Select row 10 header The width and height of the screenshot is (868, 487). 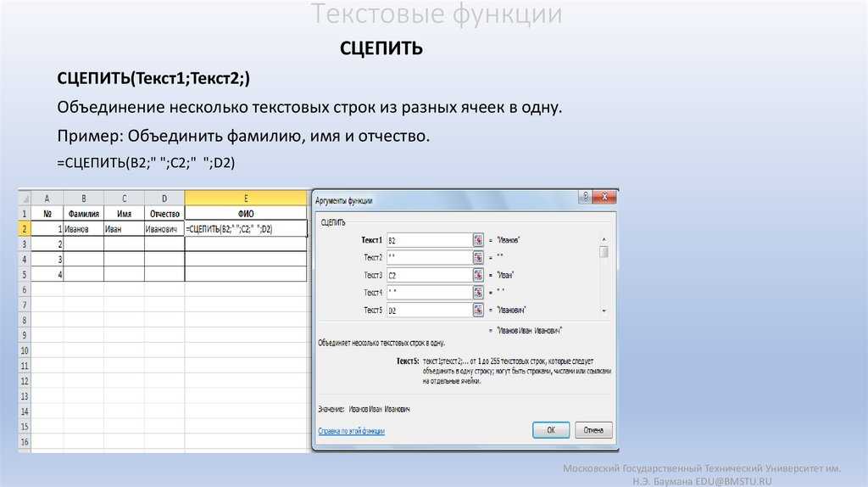pos(25,350)
